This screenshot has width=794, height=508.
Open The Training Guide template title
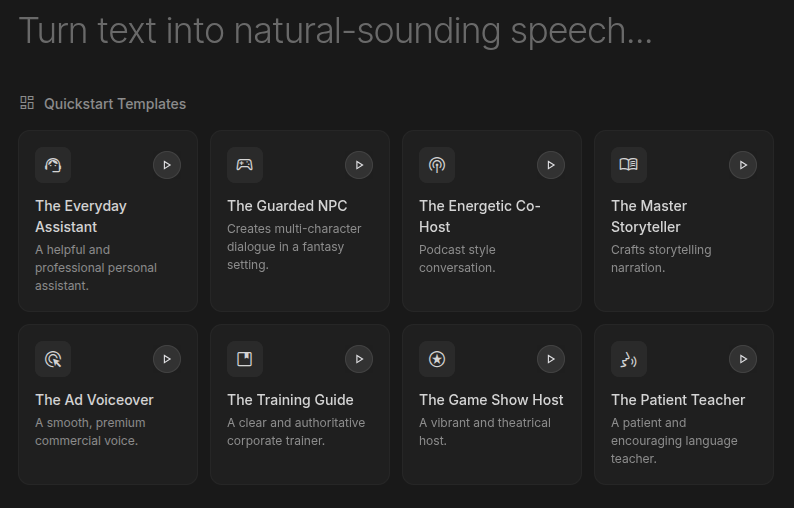click(x=290, y=400)
